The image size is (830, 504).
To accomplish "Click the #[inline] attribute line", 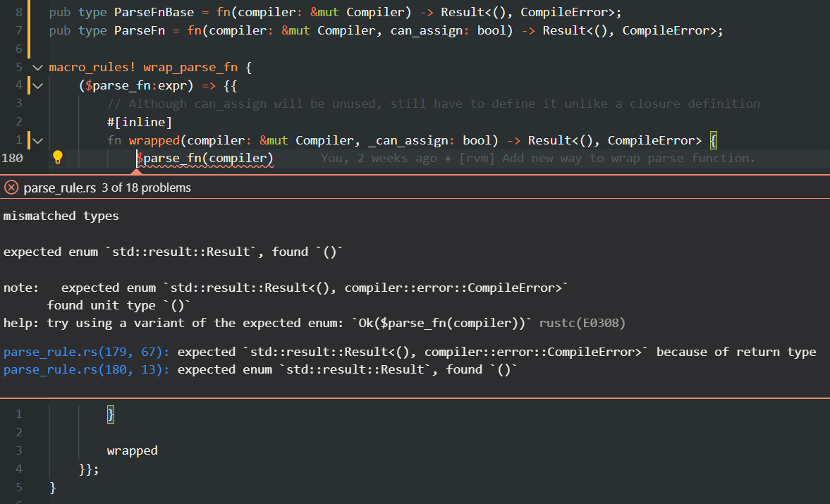I will [140, 122].
